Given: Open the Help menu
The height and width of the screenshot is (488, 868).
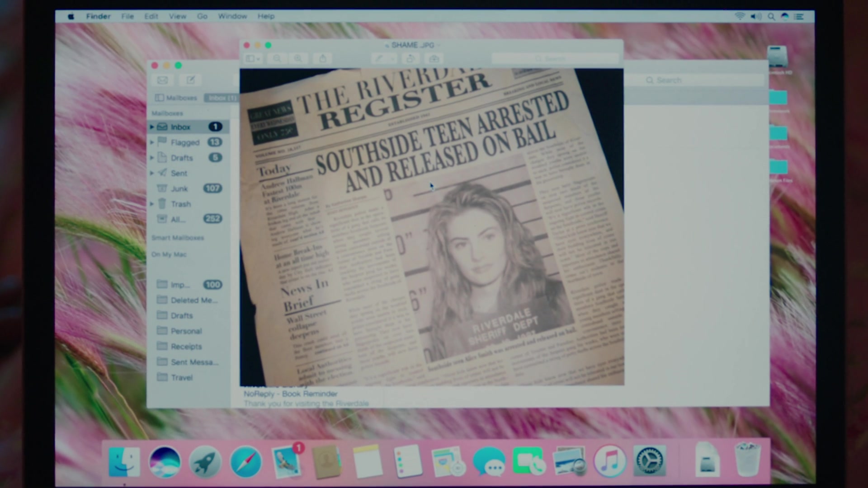Looking at the screenshot, I should click(266, 16).
